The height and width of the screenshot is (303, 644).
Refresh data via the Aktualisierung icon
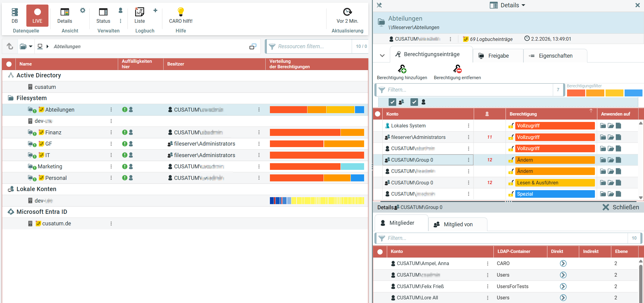click(347, 12)
